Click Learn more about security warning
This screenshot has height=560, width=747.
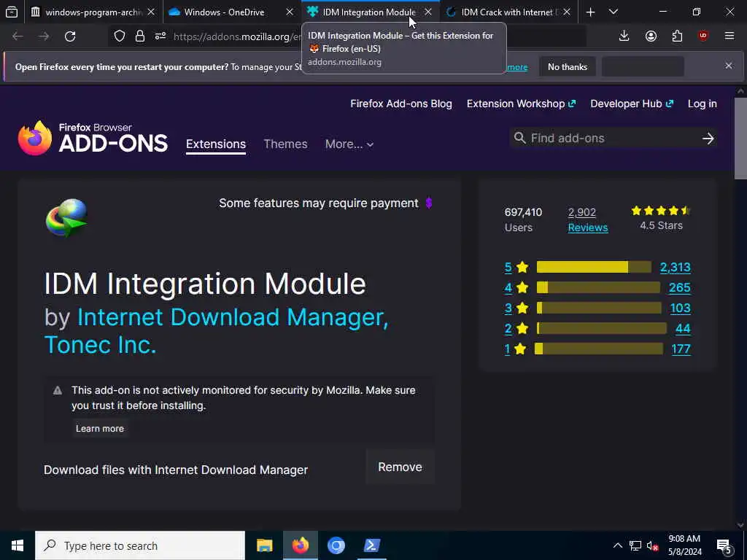[x=100, y=429]
